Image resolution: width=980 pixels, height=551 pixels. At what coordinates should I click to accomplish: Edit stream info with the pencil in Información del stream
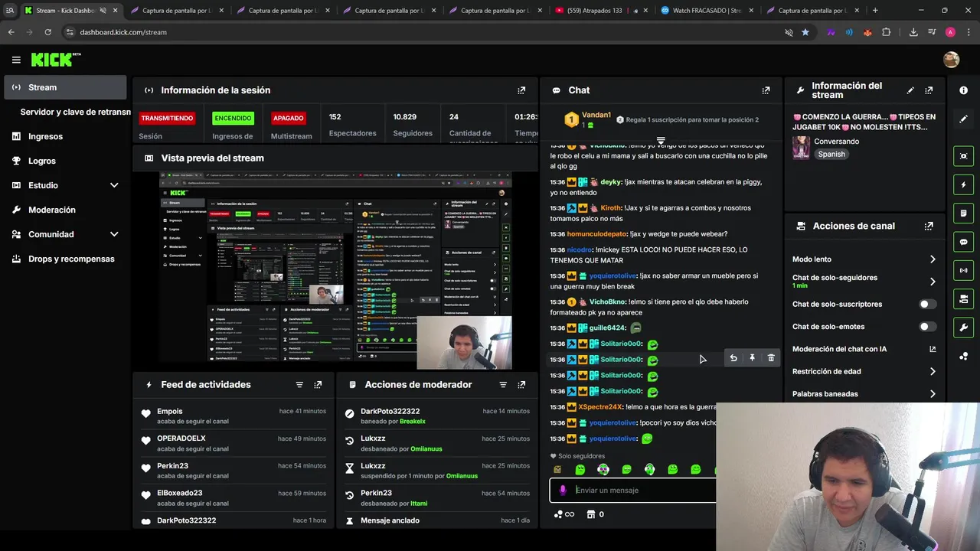(910, 90)
